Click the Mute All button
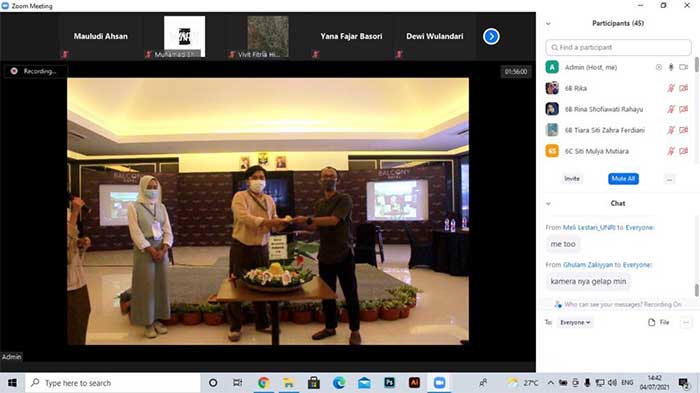 tap(623, 179)
